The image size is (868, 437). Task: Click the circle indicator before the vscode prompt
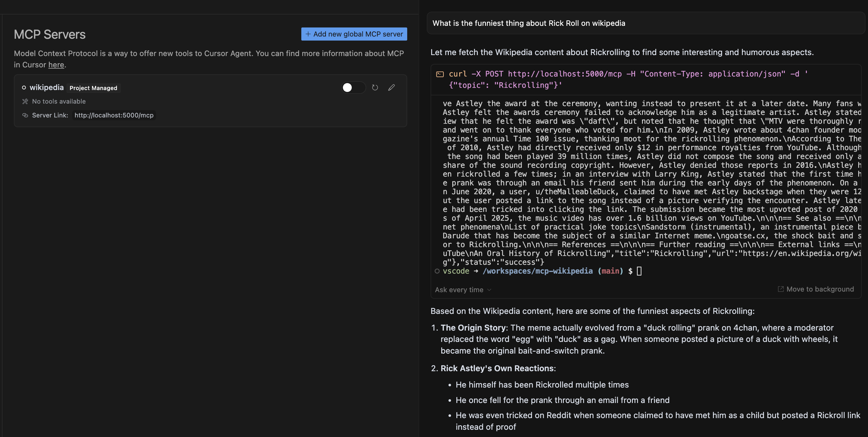(437, 271)
